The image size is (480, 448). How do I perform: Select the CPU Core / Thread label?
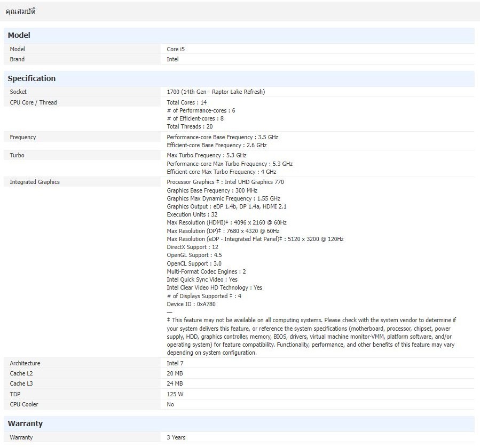(33, 102)
